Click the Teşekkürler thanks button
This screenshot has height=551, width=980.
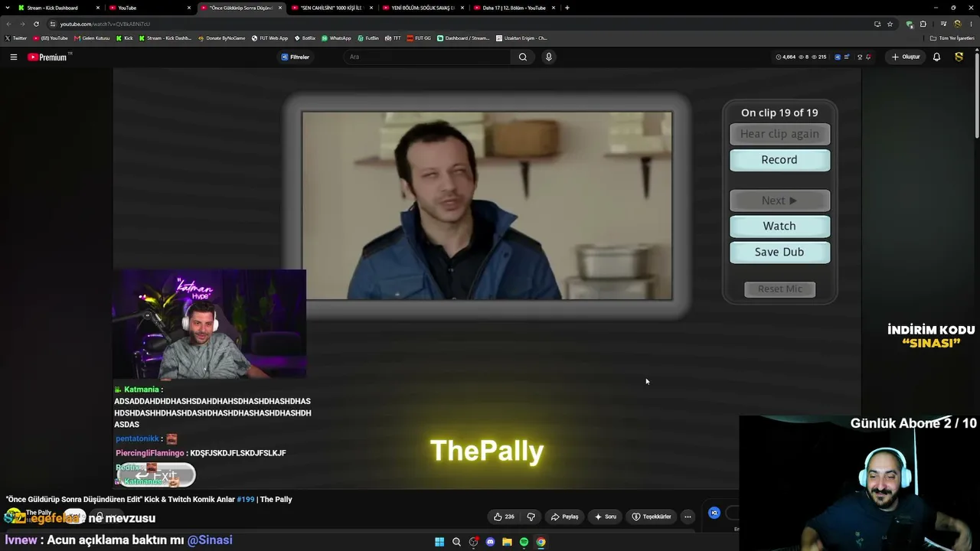tap(652, 517)
